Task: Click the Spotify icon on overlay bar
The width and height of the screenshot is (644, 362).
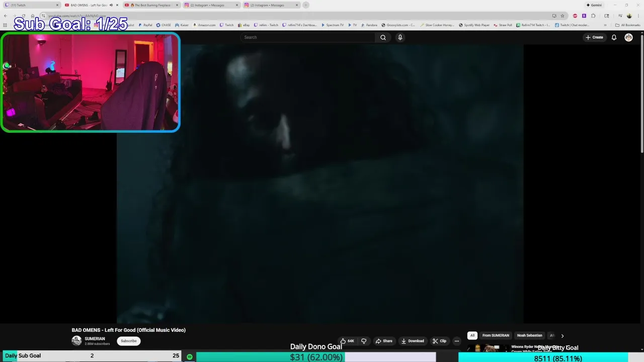Action: (x=190, y=357)
